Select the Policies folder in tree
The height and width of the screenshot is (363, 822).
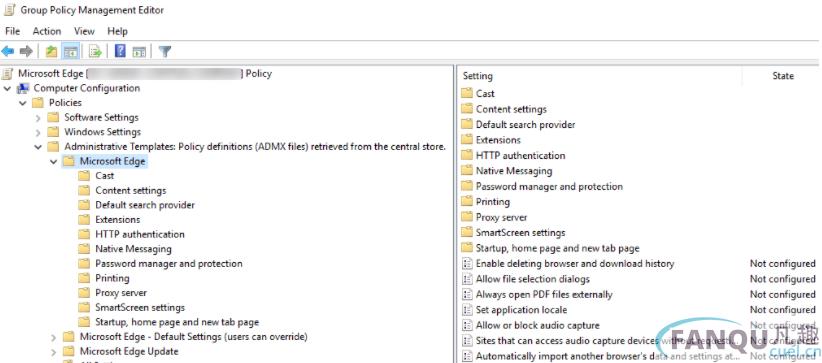66,103
